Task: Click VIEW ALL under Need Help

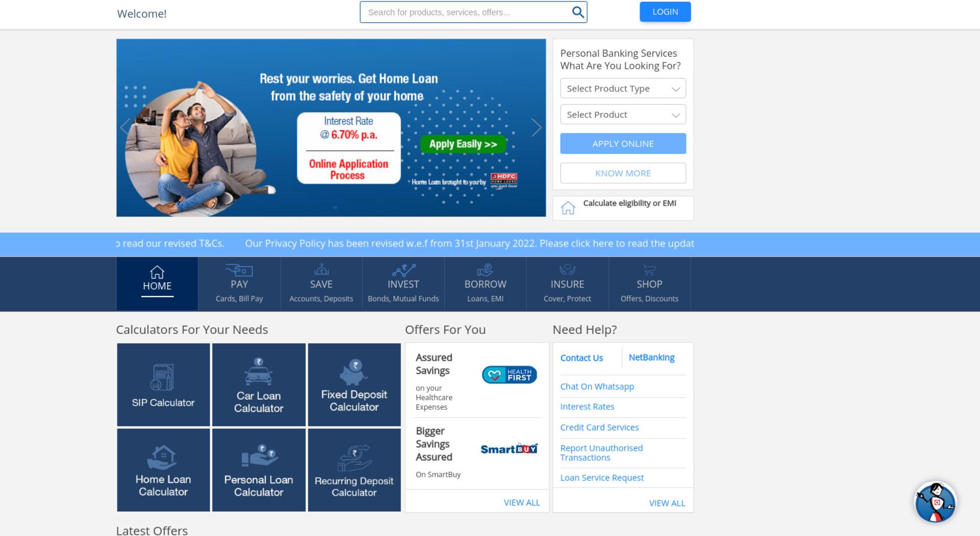Action: point(667,503)
